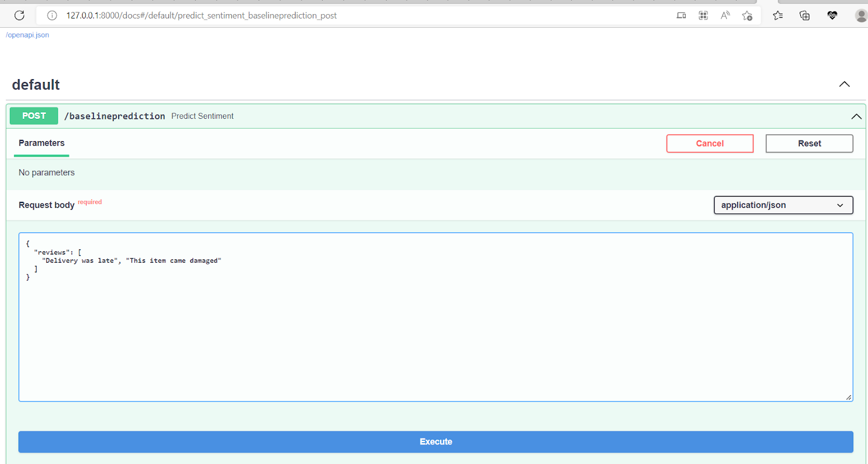Click the No parameters text
This screenshot has height=464, width=868.
pos(47,173)
